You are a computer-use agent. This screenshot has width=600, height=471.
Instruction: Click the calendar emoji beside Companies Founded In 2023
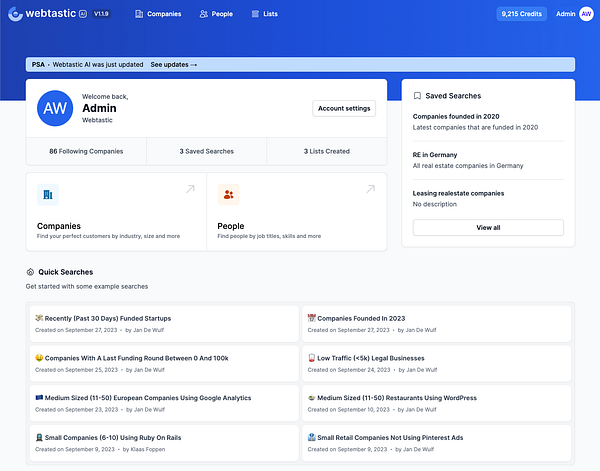(311, 318)
